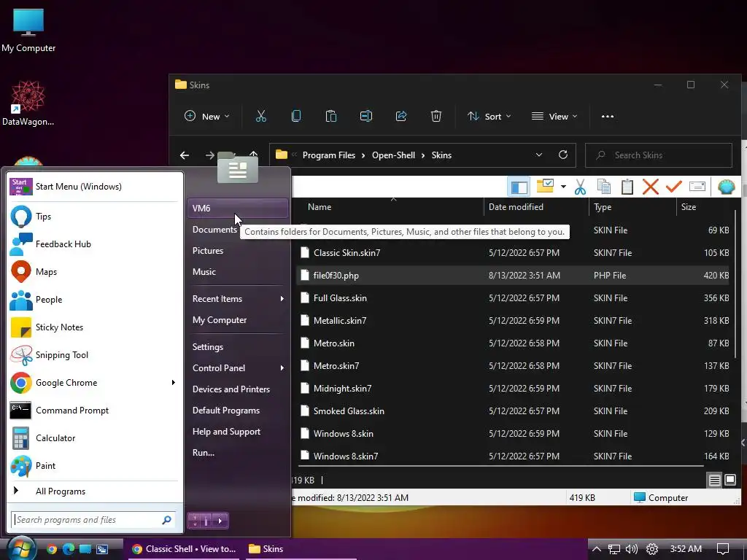The image size is (747, 560).
Task: Open Tips from the start menu
Action: (x=94, y=216)
